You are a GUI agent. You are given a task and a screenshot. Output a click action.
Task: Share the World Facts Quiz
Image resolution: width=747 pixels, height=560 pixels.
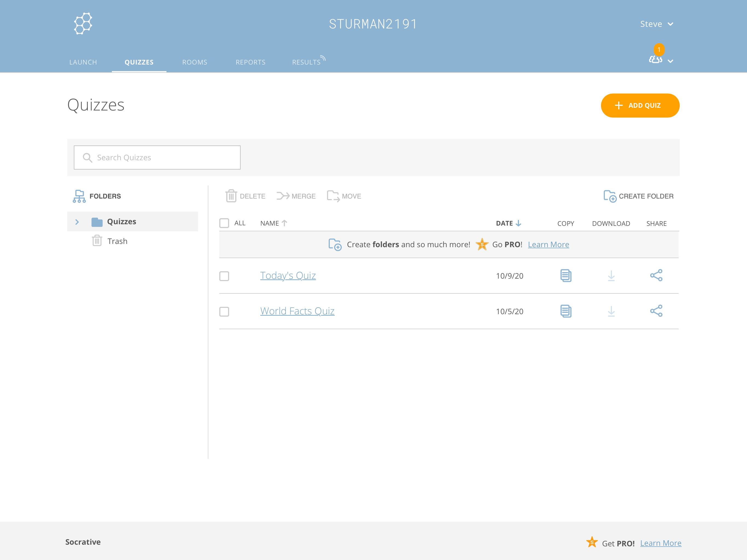656,311
